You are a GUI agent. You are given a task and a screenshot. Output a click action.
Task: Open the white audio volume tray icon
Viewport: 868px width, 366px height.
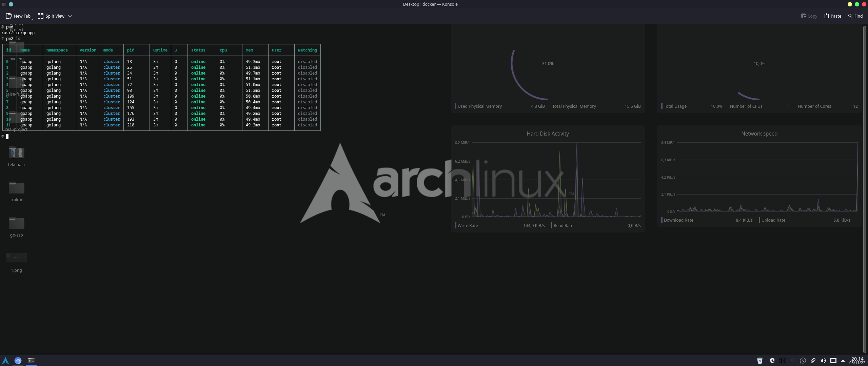pos(823,361)
